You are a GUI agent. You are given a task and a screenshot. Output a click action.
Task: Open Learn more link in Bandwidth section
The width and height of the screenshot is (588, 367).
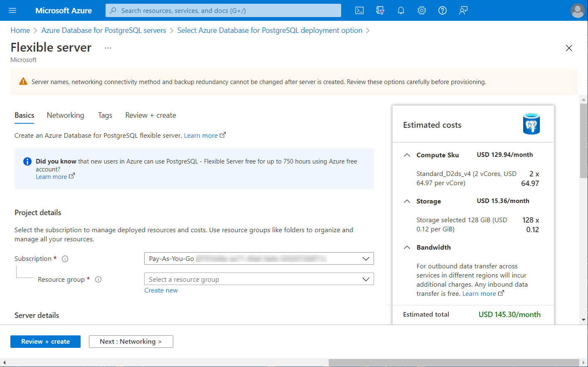tap(483, 294)
